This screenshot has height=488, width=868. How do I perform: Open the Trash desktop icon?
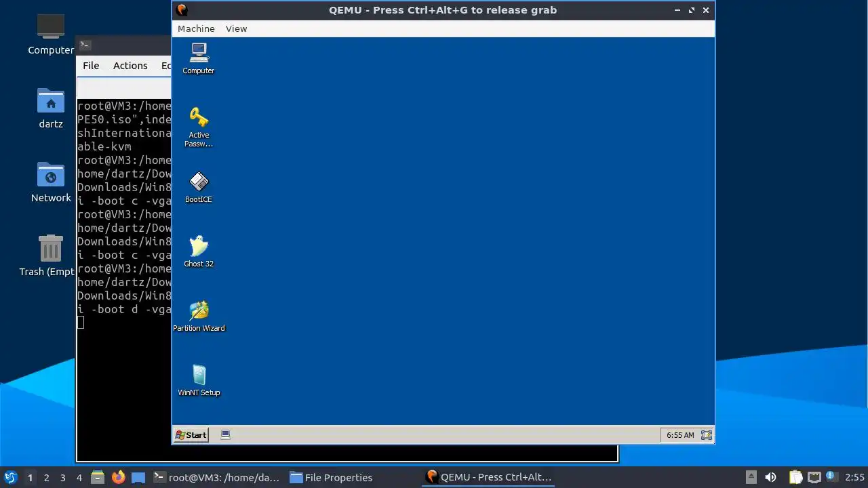[x=51, y=256]
